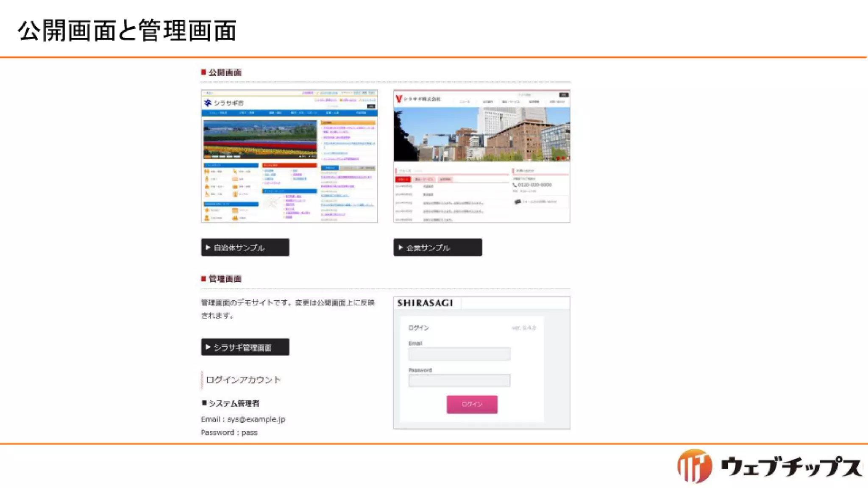This screenshot has height=488, width=868.
Task: Open the 企業サンプル demo site
Action: point(437,247)
